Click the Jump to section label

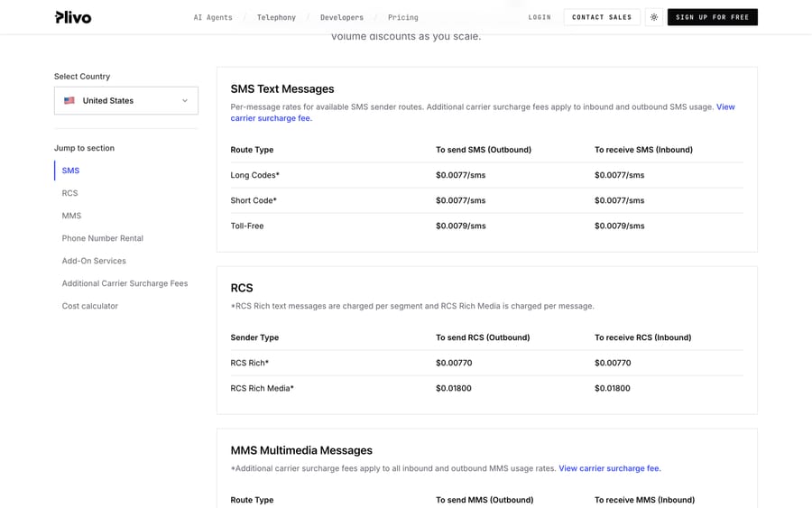84,148
